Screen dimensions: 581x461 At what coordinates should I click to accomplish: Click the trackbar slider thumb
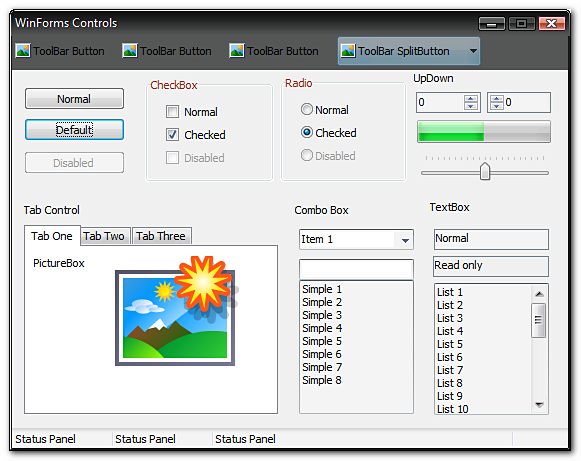[x=485, y=171]
